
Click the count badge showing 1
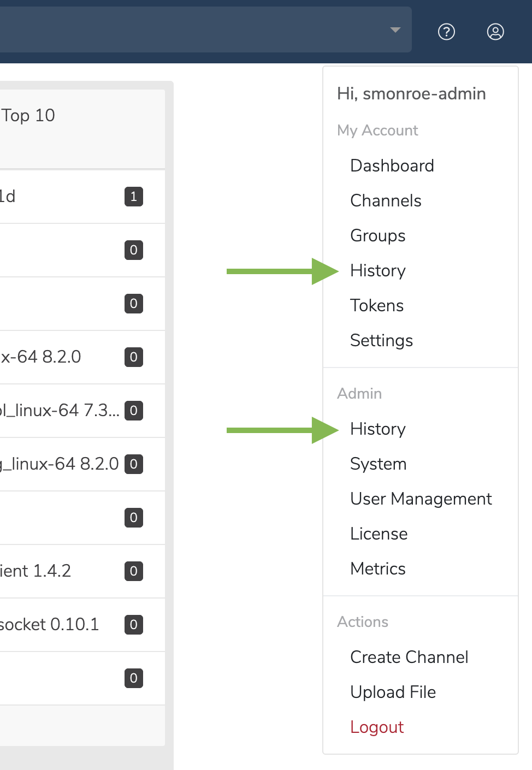tap(134, 197)
